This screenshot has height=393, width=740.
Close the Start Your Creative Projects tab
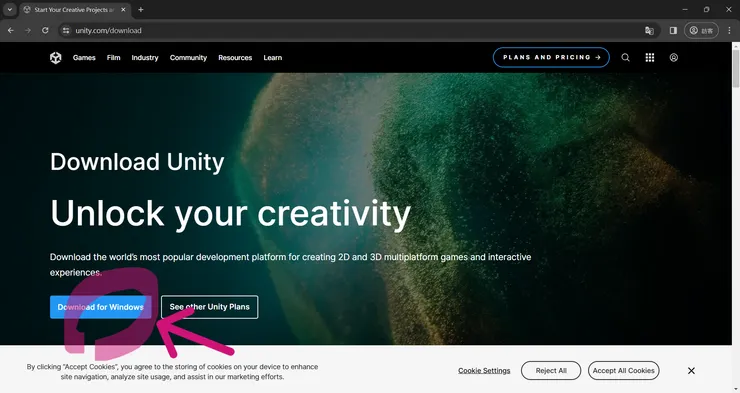tap(123, 9)
